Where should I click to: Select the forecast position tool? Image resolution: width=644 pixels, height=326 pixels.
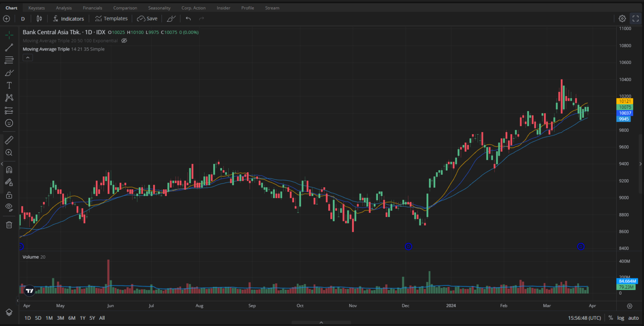(9, 110)
